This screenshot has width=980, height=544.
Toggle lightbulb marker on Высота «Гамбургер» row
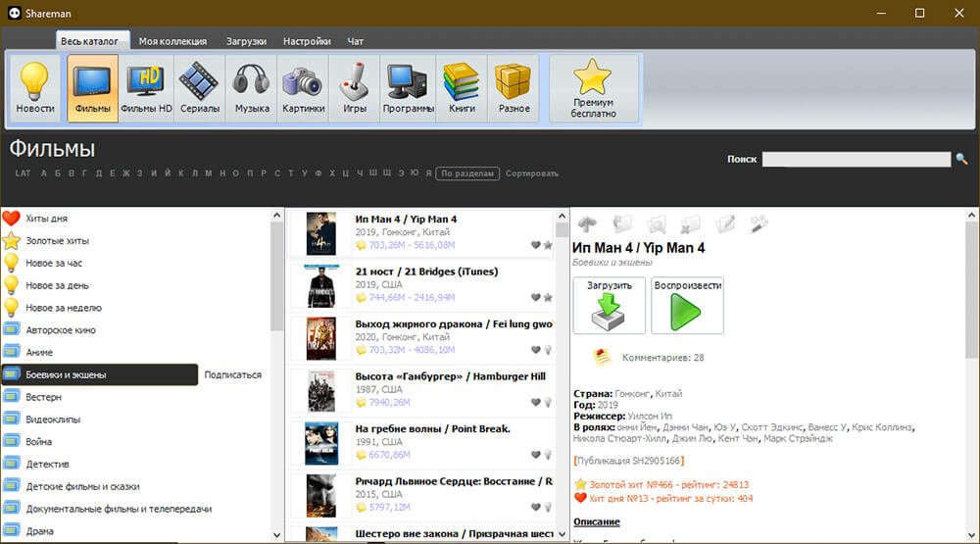pyautogui.click(x=547, y=402)
